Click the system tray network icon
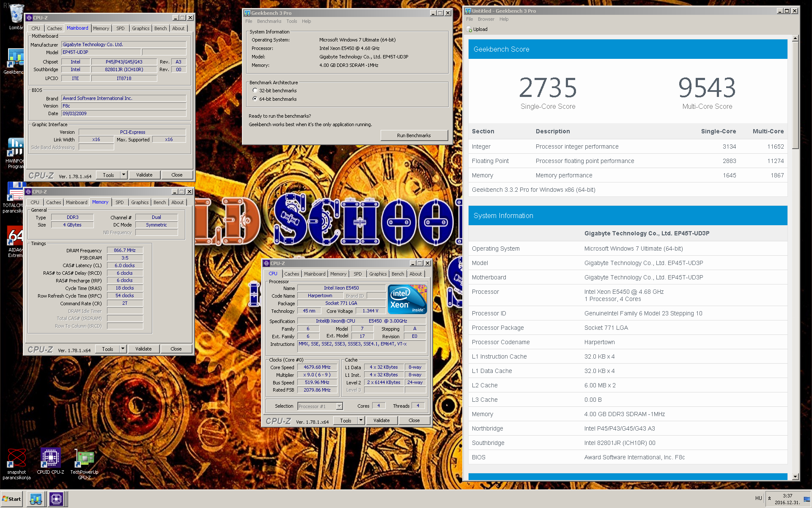812x508 pixels. click(x=807, y=500)
